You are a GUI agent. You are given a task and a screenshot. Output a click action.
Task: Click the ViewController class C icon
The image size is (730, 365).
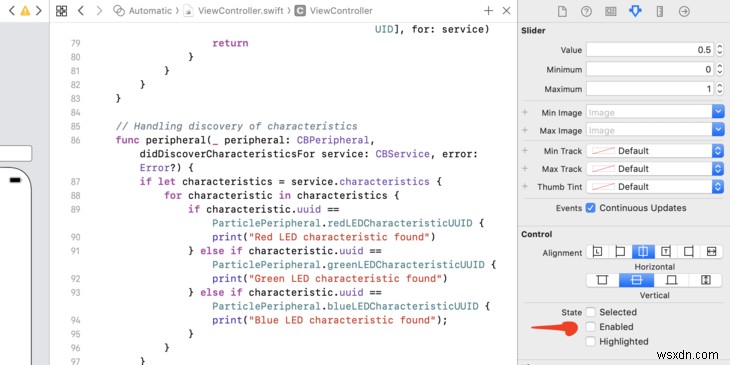click(300, 11)
